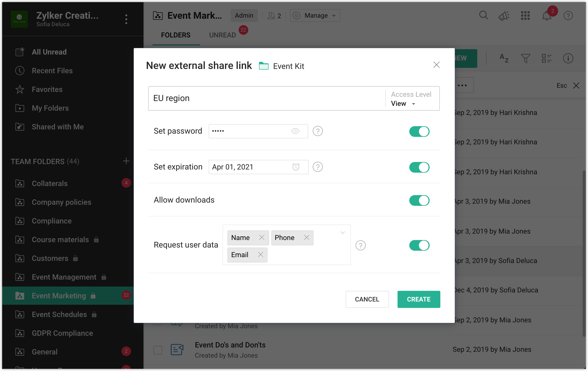Click help icon next to Request user data
The height and width of the screenshot is (371, 588).
360,245
